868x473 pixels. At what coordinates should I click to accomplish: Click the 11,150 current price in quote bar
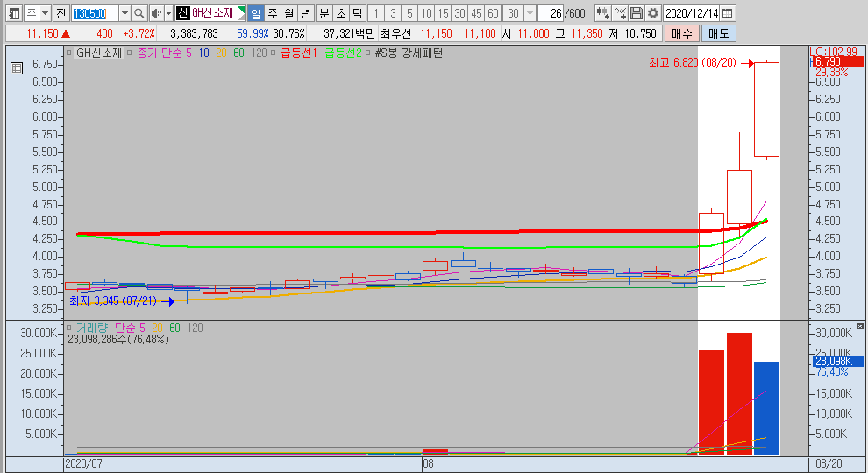(x=43, y=34)
